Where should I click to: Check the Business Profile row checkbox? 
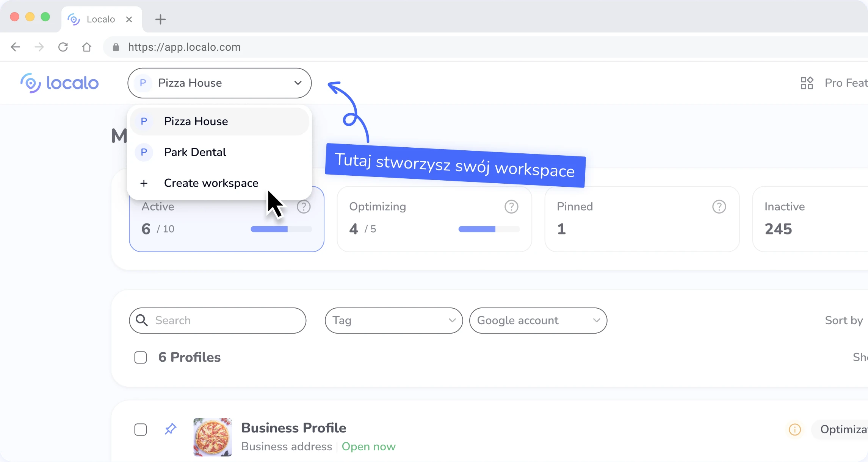(x=141, y=429)
